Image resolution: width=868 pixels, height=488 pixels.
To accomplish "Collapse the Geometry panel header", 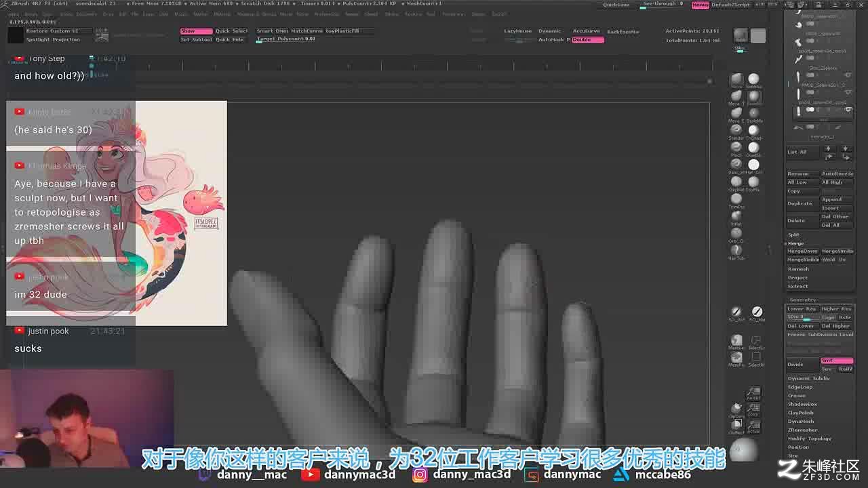I will click(x=803, y=300).
